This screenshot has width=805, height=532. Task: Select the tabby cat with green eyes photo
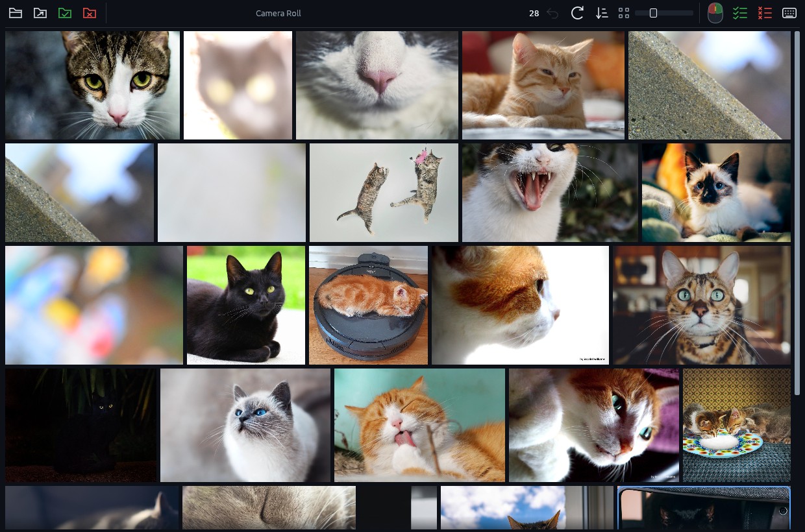click(92, 85)
